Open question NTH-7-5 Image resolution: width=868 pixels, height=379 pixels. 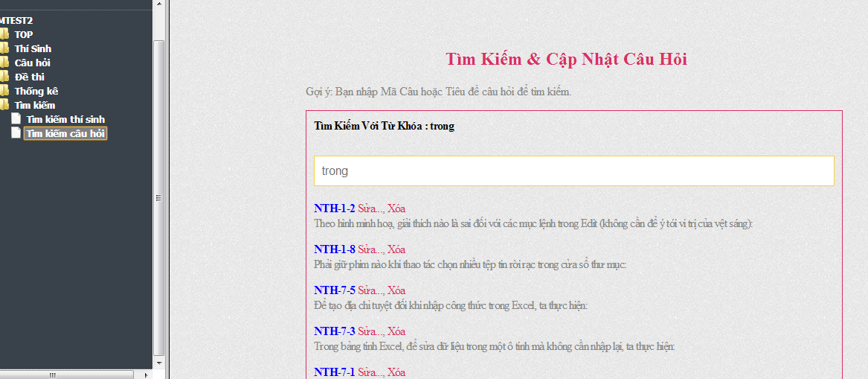click(x=335, y=290)
